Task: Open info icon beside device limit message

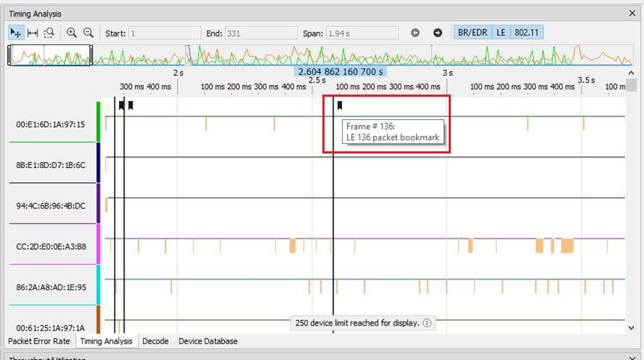Action: click(427, 323)
